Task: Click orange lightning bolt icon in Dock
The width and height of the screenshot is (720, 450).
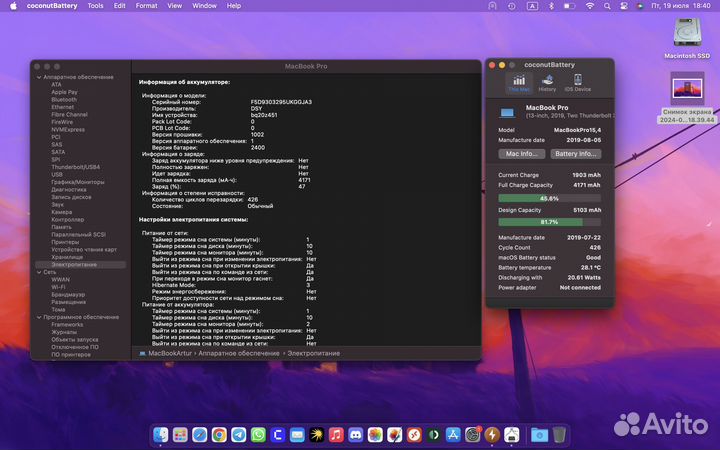Action: [x=492, y=434]
